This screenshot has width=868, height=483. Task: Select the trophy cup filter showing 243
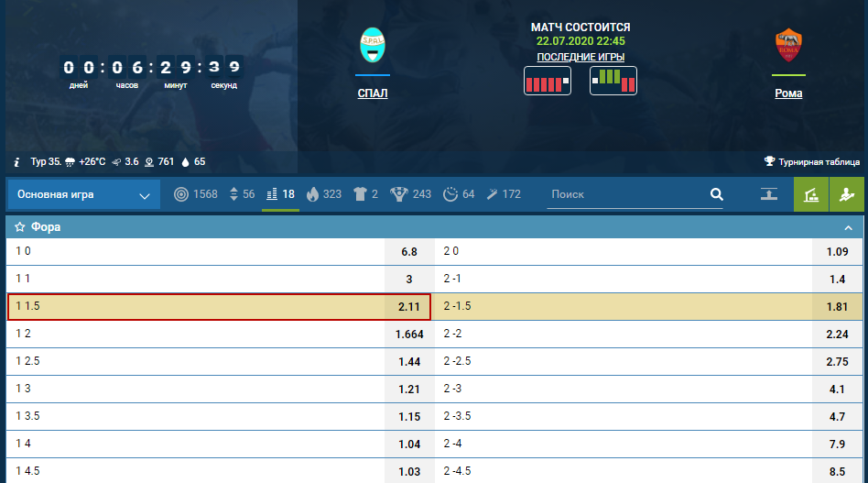click(x=410, y=194)
